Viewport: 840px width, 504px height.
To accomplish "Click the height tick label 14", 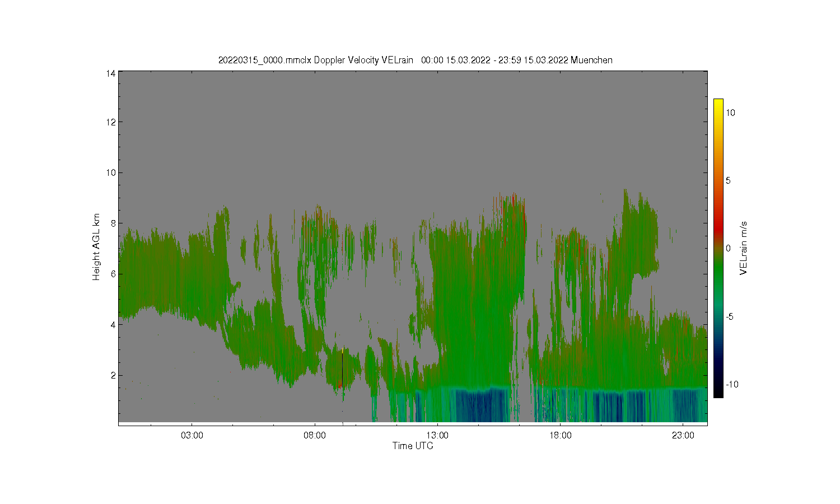I will click(x=111, y=73).
